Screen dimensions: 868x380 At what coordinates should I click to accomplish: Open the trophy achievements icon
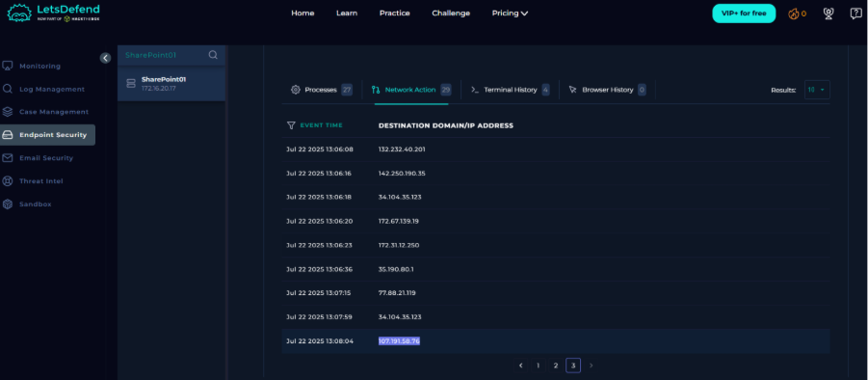pos(829,14)
